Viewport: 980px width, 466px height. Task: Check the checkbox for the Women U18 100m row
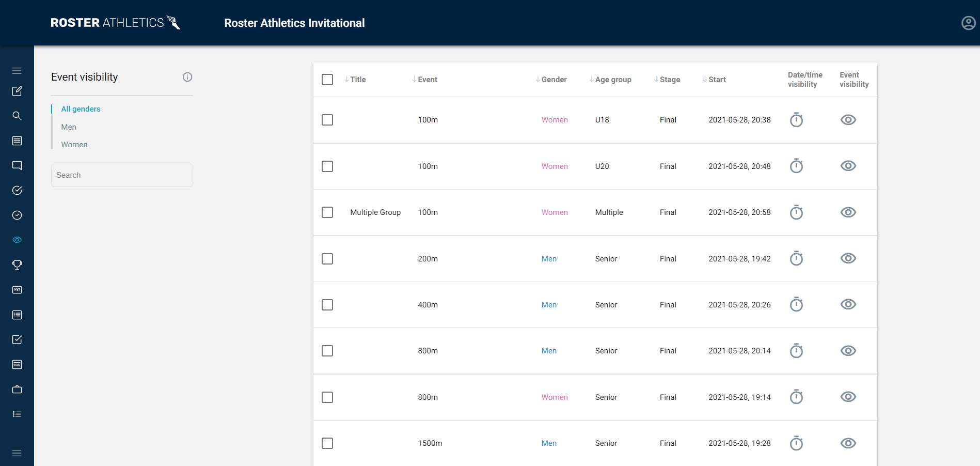pos(327,119)
